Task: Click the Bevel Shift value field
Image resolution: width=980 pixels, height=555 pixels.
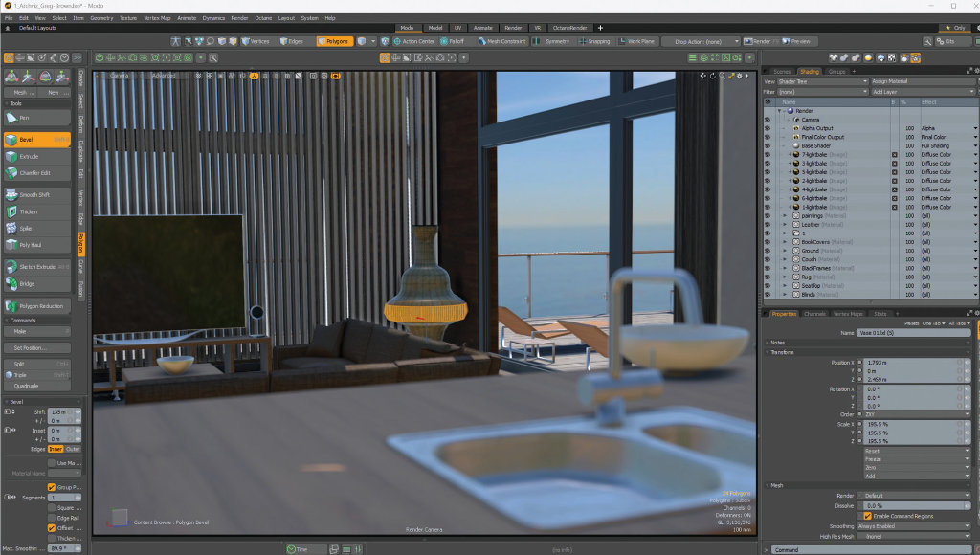Action: (x=64, y=411)
